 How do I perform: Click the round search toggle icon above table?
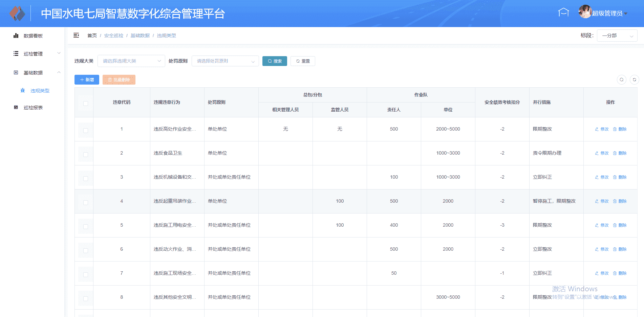coord(621,80)
